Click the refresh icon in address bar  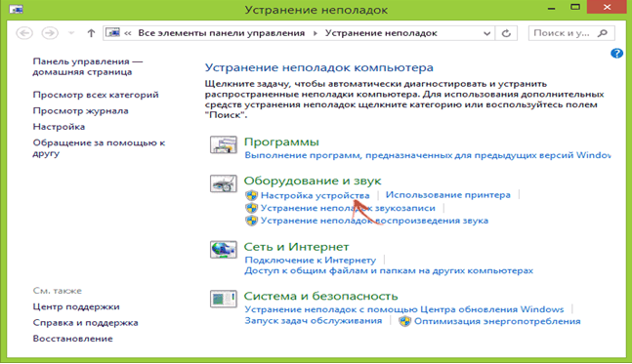pos(506,33)
